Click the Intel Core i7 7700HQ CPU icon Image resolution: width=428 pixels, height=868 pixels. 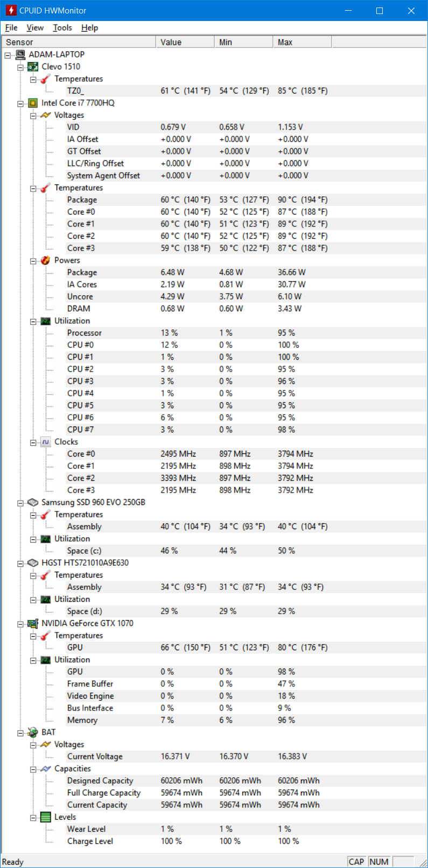33,103
